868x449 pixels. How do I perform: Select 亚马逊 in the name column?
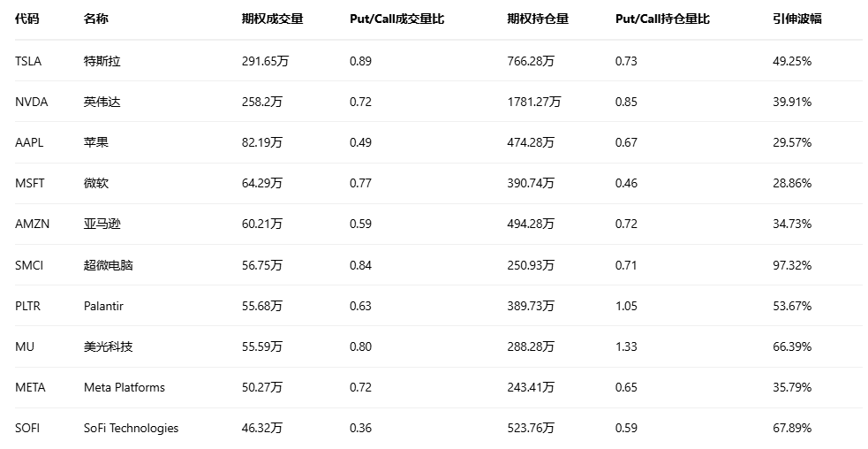coord(102,224)
